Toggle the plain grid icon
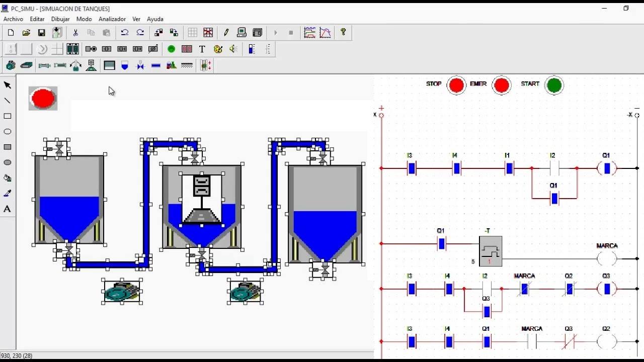Image resolution: width=644 pixels, height=362 pixels. [193, 33]
